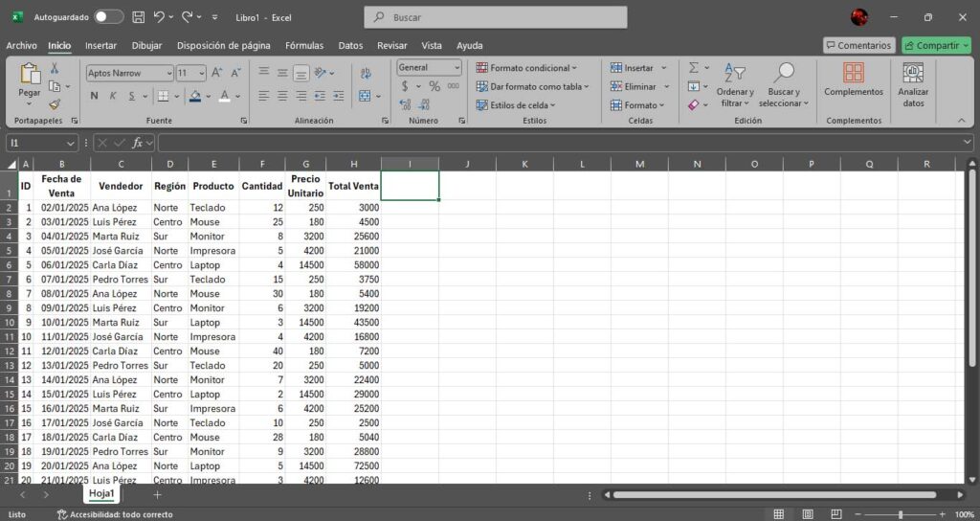Toggle bold formatting (N)
This screenshot has height=521, width=980.
click(95, 96)
